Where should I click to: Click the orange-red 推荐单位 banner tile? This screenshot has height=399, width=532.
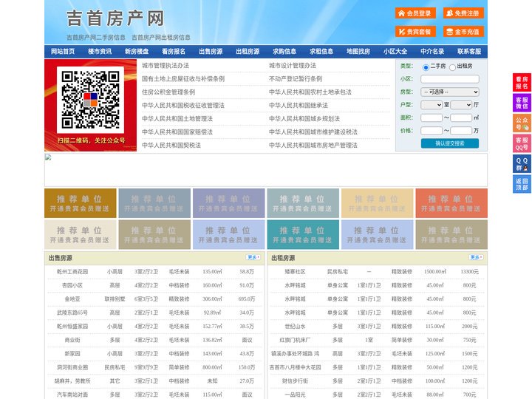click(x=451, y=203)
